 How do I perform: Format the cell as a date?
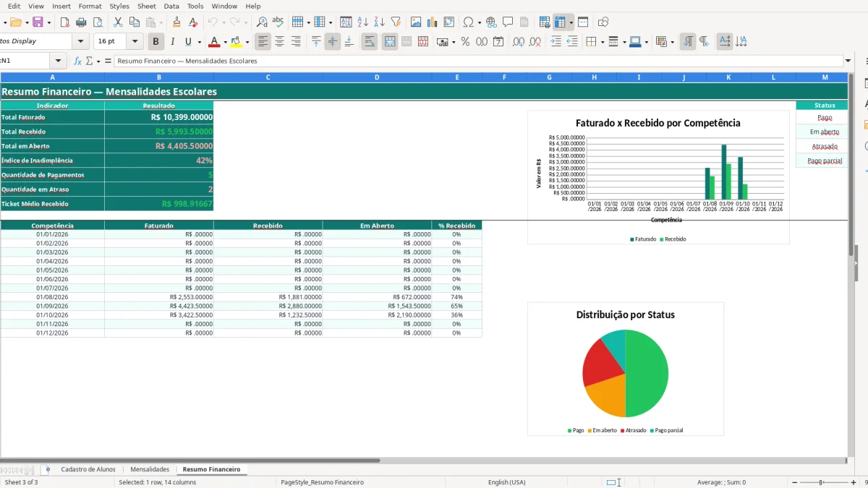pyautogui.click(x=498, y=42)
